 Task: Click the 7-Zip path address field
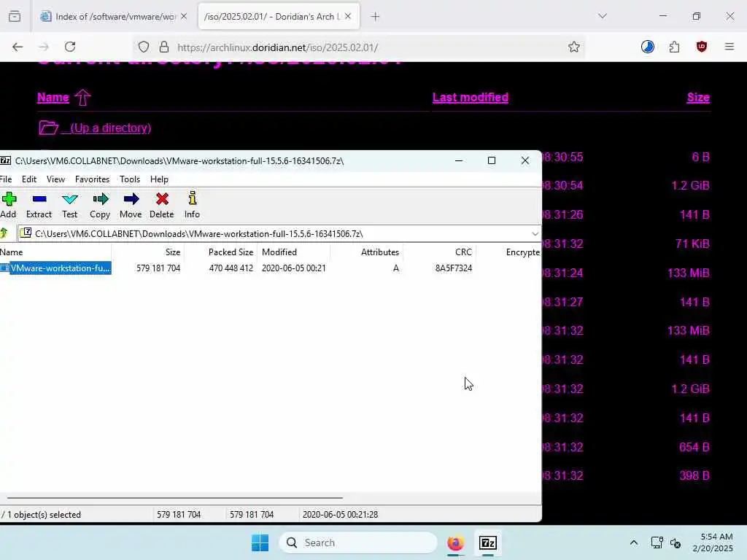click(279, 233)
